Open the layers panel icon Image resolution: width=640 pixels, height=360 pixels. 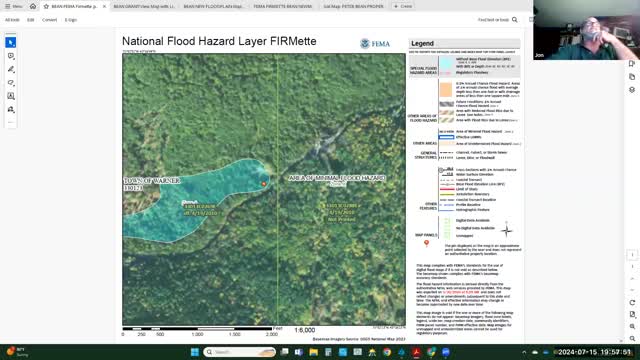point(632,90)
